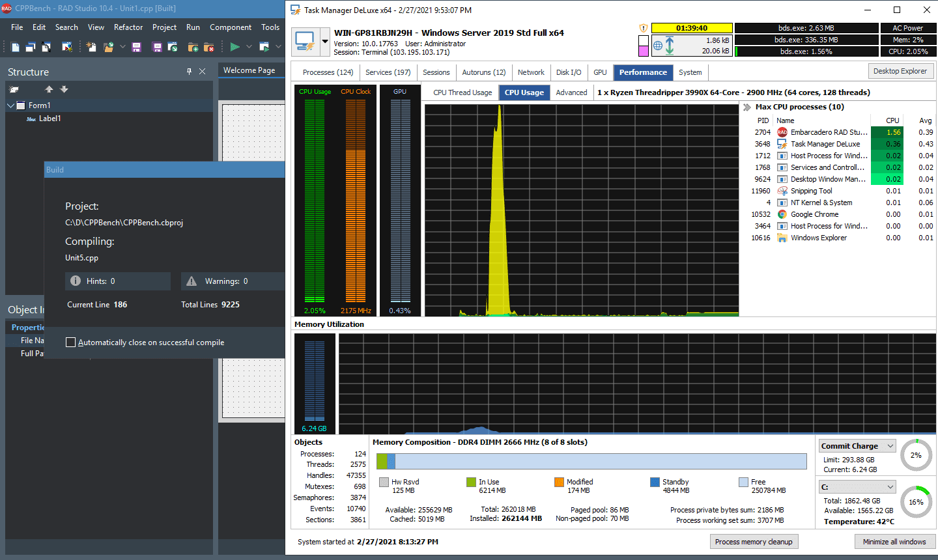Click the View Unit icon in RAD Studio toolbar
938x560 pixels.
pyautogui.click(x=31, y=47)
